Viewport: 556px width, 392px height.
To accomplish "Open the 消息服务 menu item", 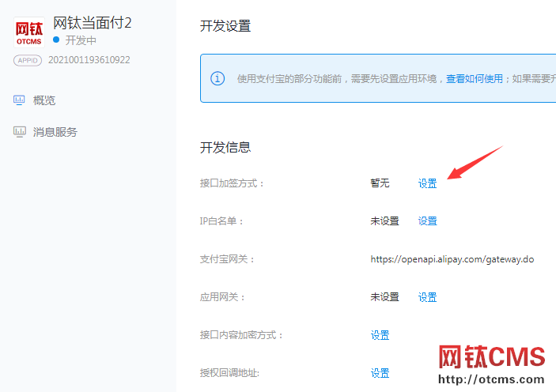I will pyautogui.click(x=55, y=132).
